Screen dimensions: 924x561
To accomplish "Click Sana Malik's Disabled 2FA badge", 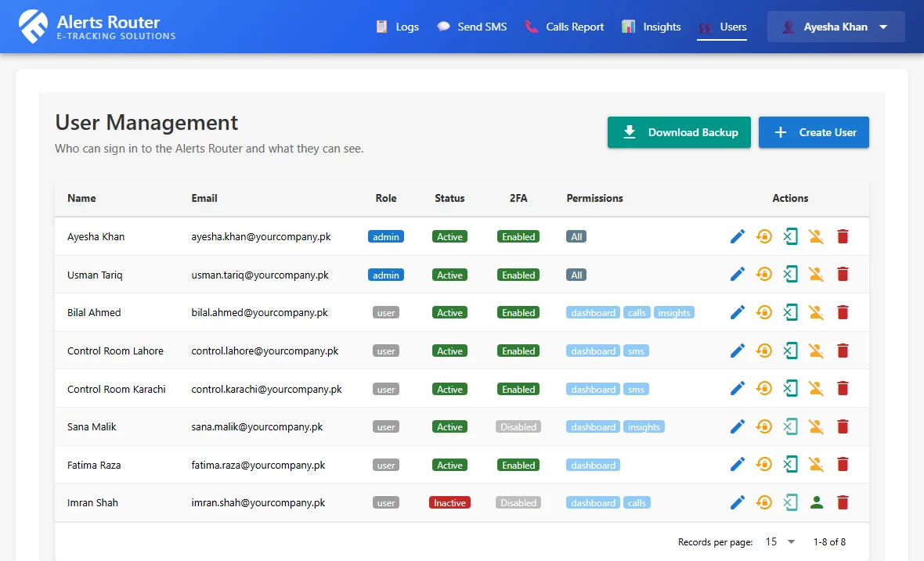I will 518,426.
